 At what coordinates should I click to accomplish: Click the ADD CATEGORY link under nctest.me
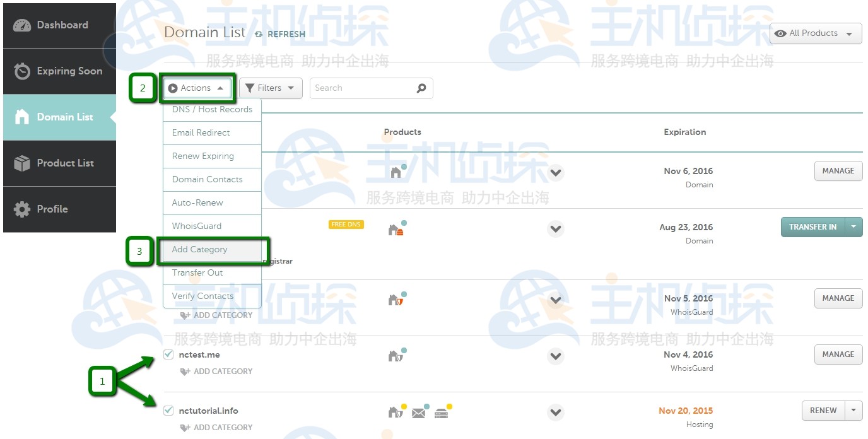pyautogui.click(x=216, y=372)
